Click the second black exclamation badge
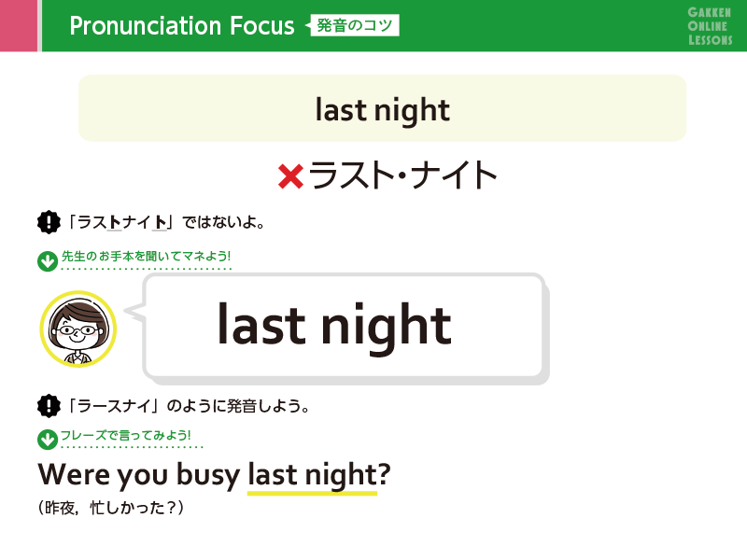 coord(49,406)
